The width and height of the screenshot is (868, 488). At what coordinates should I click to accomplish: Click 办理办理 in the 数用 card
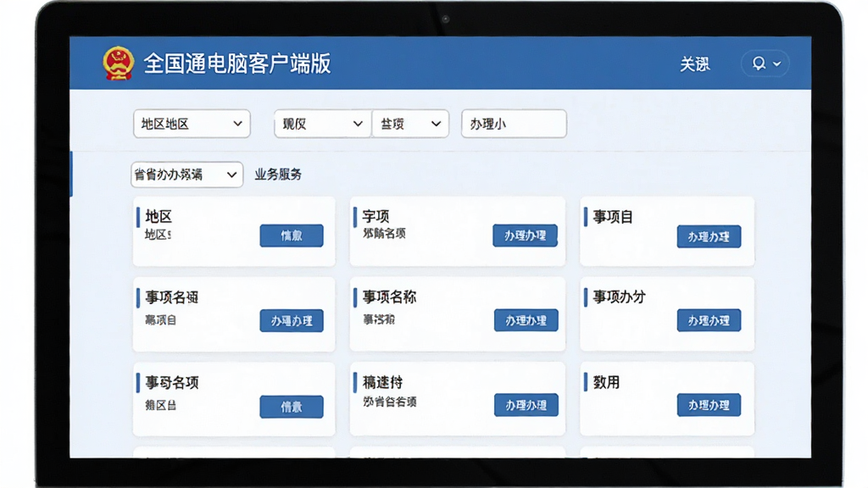point(709,405)
